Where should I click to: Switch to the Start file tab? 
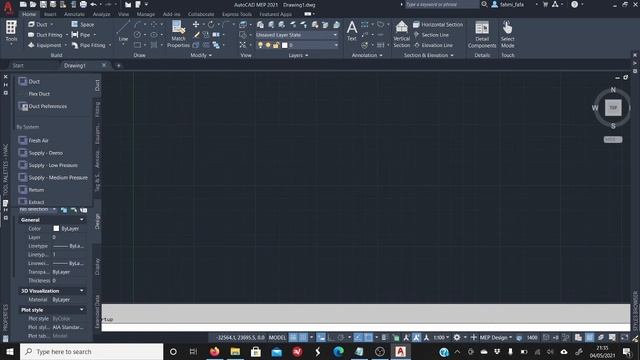pos(18,65)
